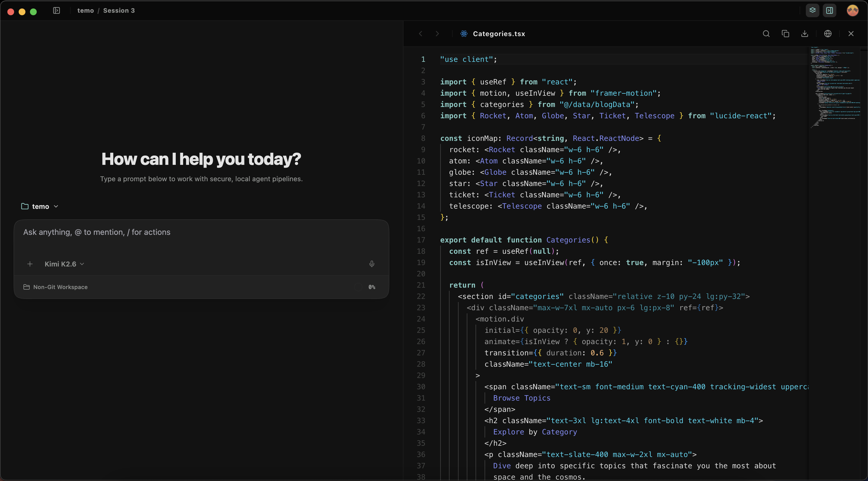The width and height of the screenshot is (868, 481).
Task: Toggle the right side panel icon
Action: click(830, 10)
